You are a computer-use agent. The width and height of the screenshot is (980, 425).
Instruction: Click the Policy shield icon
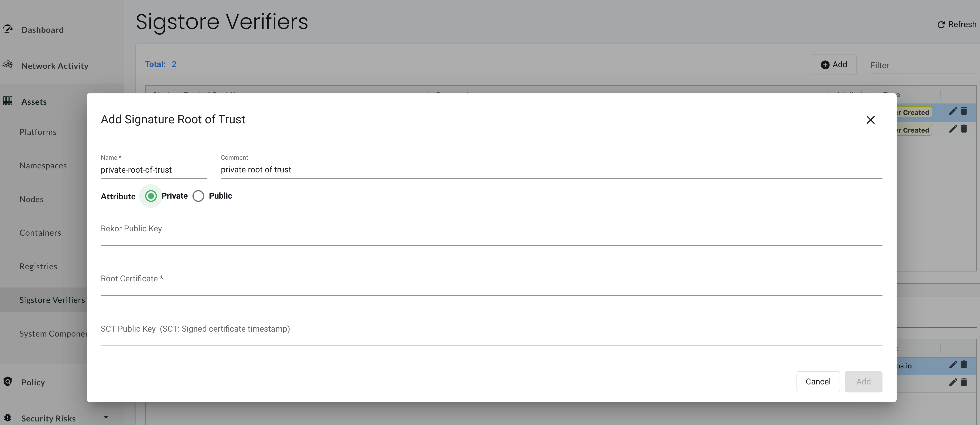click(x=8, y=382)
